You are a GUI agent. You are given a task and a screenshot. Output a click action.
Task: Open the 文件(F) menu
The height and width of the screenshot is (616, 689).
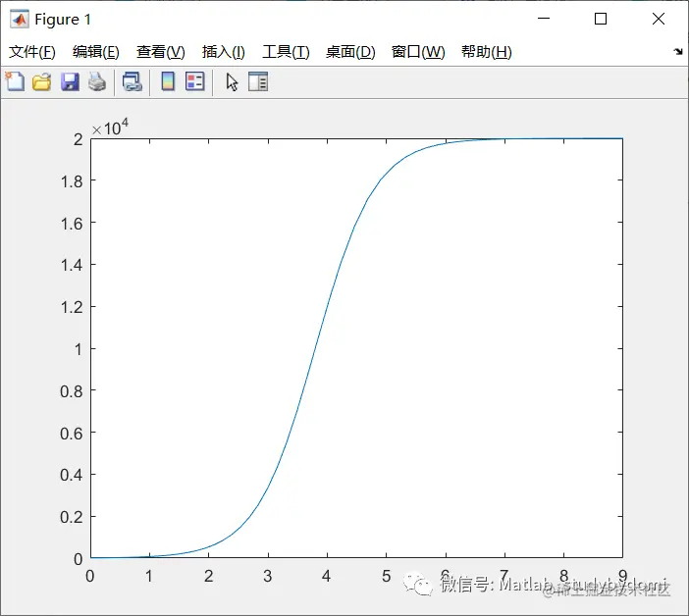click(32, 52)
